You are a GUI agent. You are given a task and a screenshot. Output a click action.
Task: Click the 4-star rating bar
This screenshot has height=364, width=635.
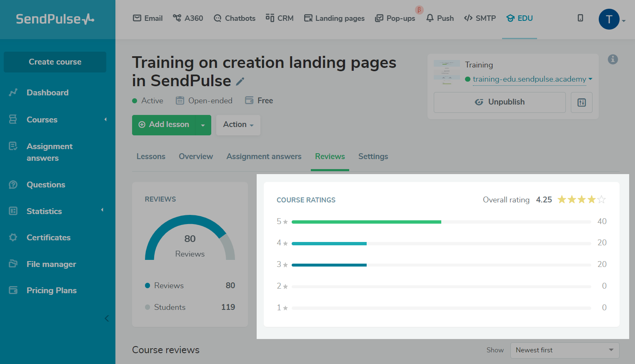pyautogui.click(x=441, y=244)
